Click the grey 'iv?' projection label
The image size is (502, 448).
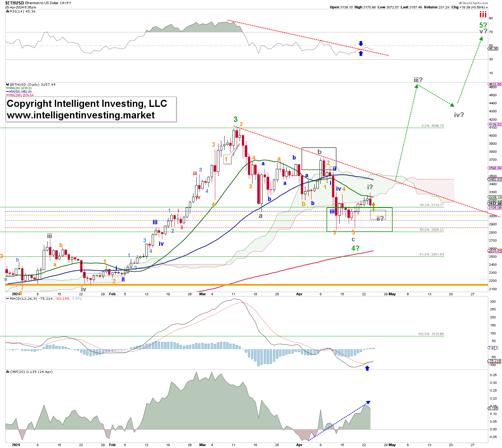click(x=459, y=115)
